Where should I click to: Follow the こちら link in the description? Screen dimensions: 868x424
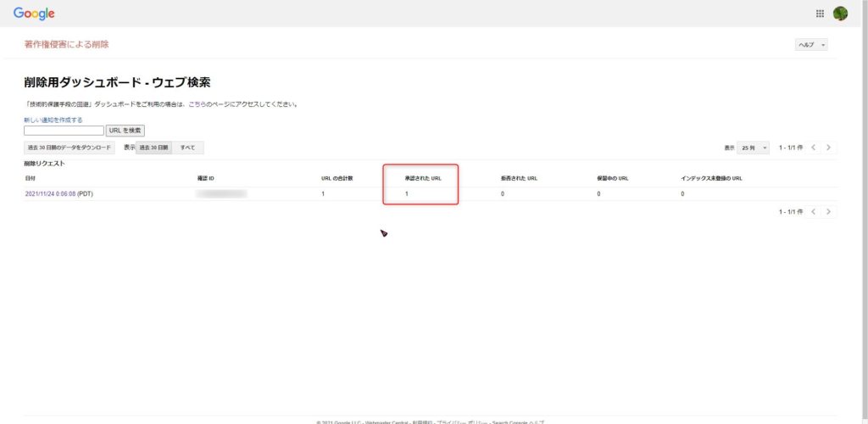pyautogui.click(x=198, y=104)
